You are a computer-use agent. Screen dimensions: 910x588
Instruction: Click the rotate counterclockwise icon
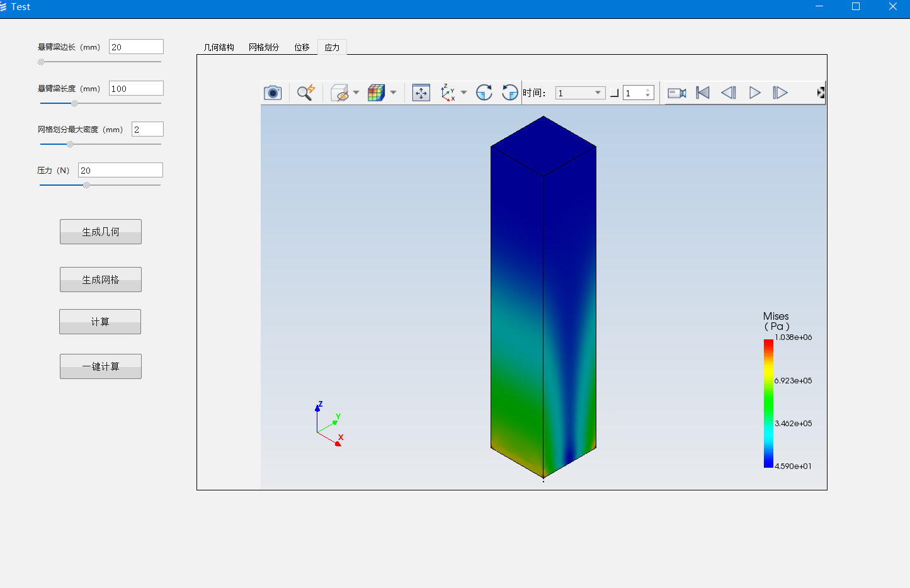click(x=509, y=93)
